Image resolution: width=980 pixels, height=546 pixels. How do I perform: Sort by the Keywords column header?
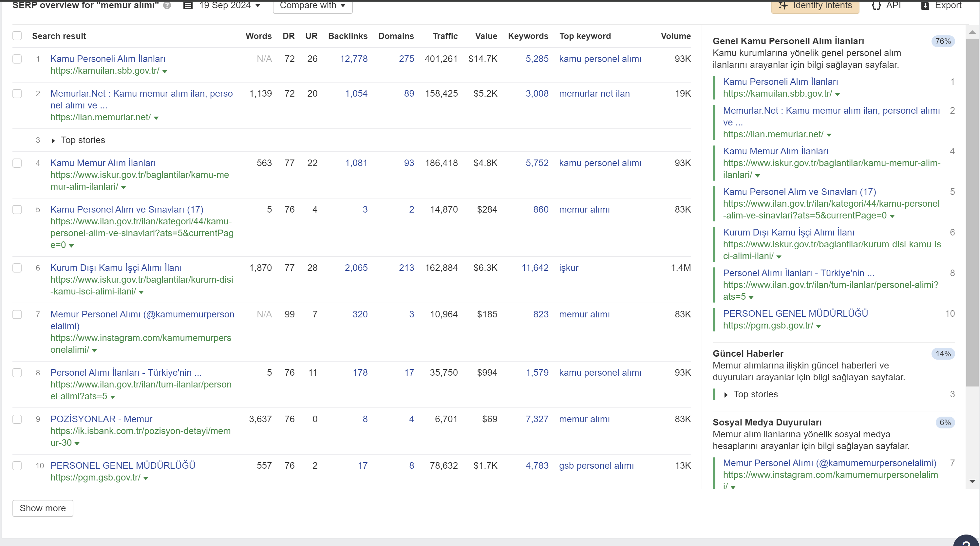pyautogui.click(x=528, y=36)
